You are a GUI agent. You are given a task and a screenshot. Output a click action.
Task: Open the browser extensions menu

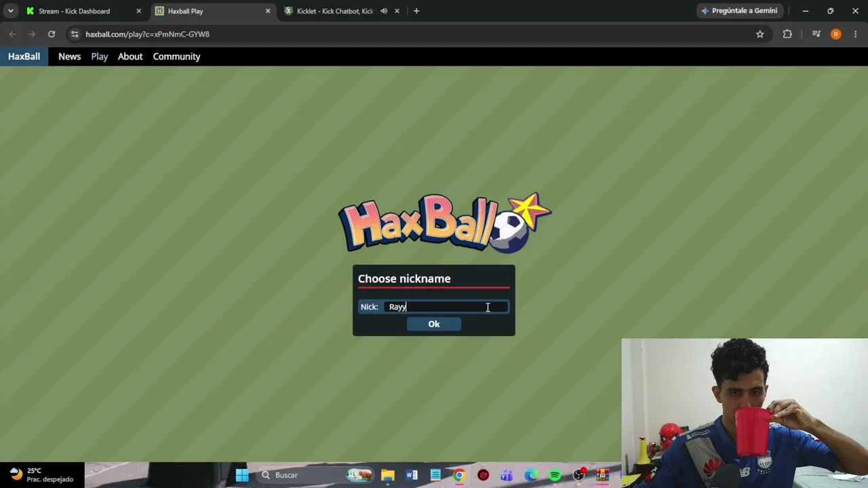point(787,34)
